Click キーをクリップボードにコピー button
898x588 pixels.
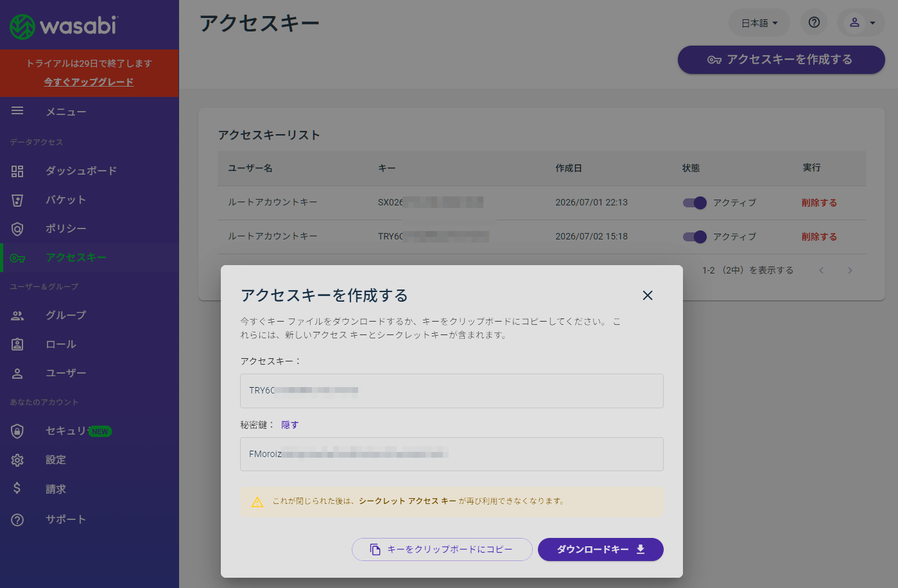click(x=442, y=549)
